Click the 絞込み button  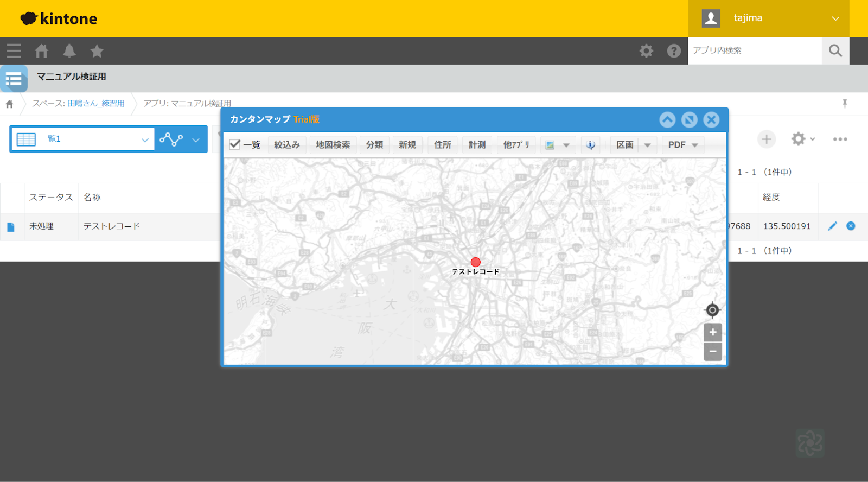coord(287,145)
